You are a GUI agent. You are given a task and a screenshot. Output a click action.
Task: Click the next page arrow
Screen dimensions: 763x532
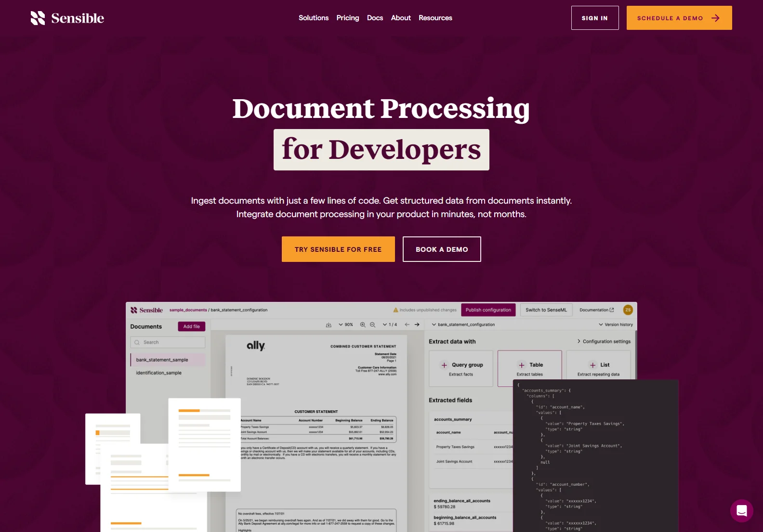417,324
